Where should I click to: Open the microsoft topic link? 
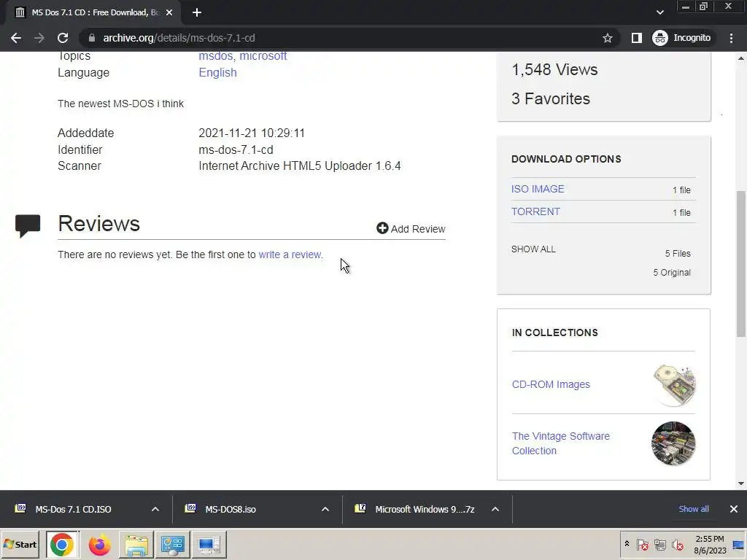[x=263, y=56]
